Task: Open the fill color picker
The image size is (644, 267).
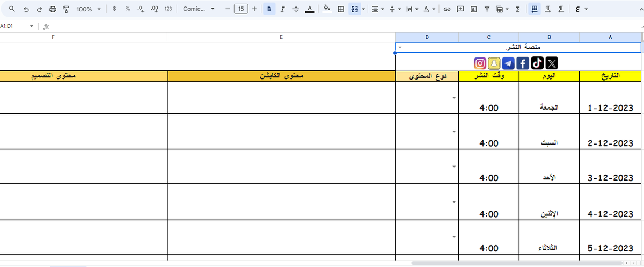Action: click(327, 9)
